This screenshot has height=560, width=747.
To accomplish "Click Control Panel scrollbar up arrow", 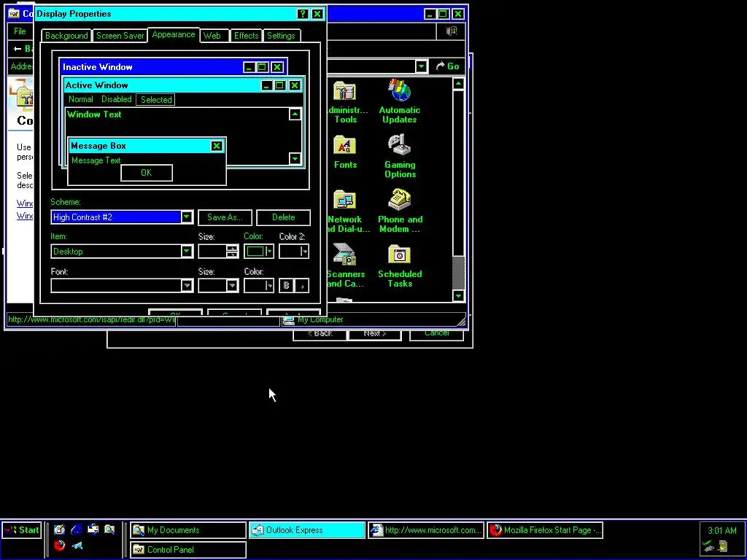I will 458,85.
